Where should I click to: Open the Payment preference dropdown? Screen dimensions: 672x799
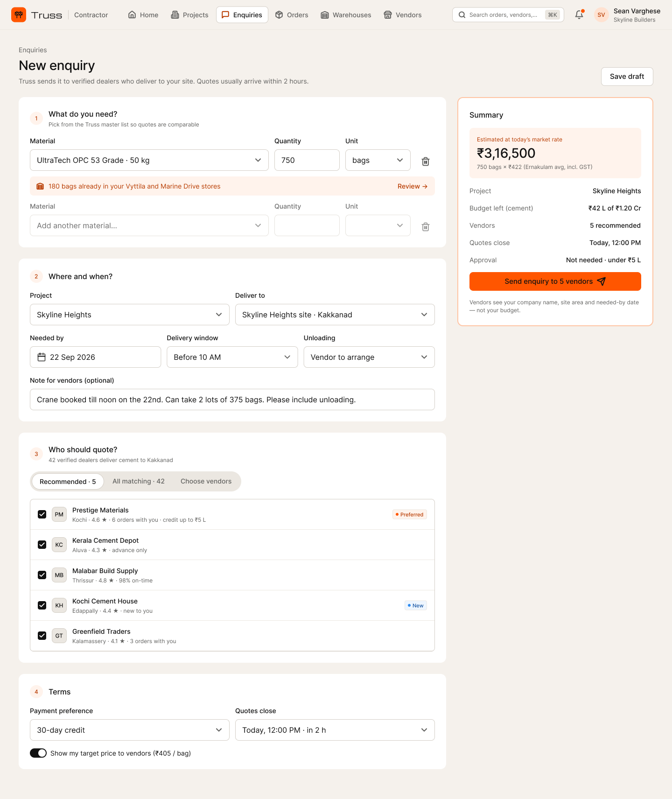point(130,730)
